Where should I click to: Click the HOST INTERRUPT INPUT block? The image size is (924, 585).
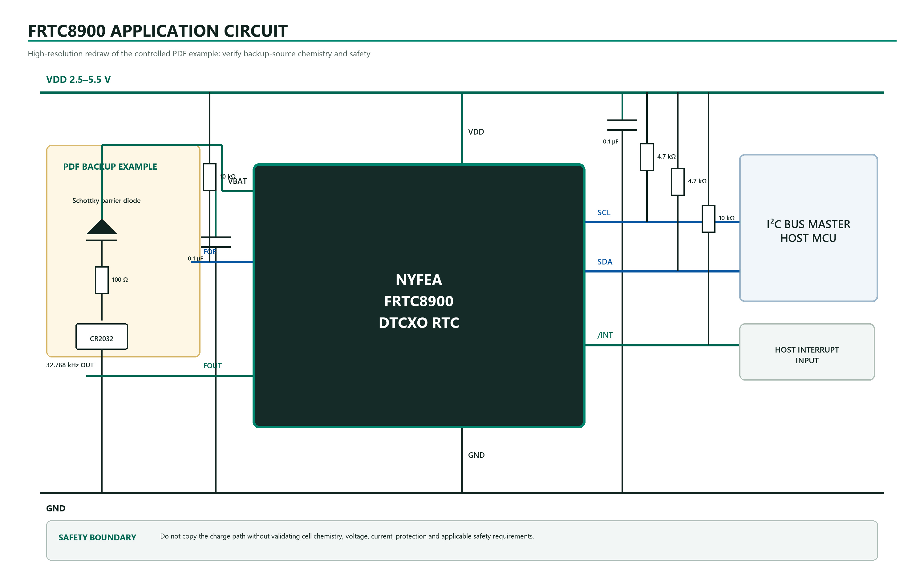(x=807, y=352)
